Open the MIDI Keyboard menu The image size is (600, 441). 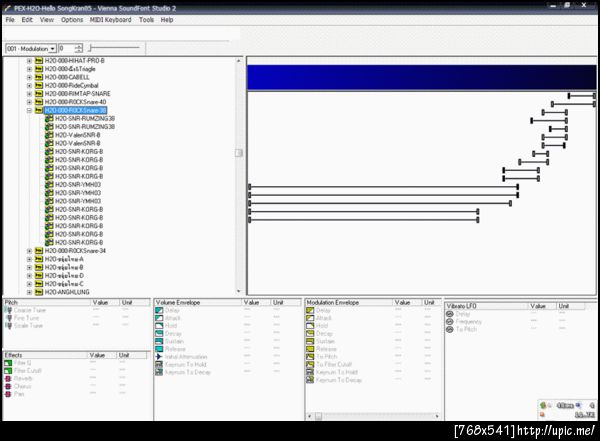tap(111, 20)
